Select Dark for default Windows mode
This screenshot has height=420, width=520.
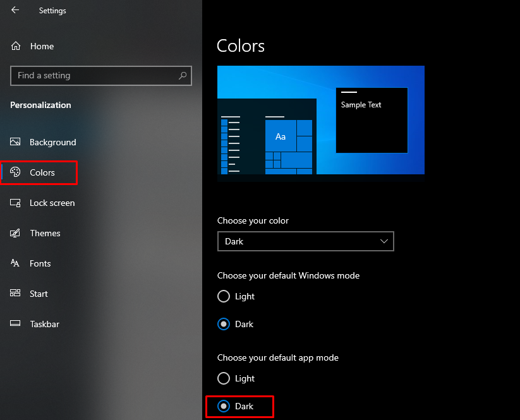224,324
